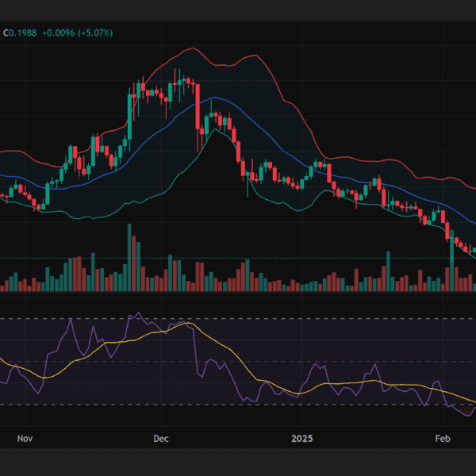Click the divider between price chart and RSI pane
Screen dimensions: 476x476
(238, 300)
